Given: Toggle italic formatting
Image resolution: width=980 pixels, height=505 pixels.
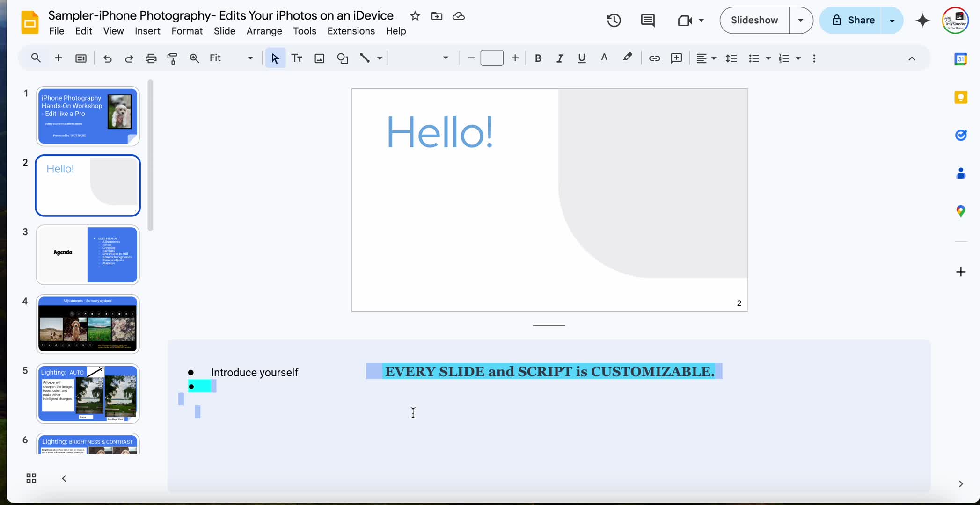Looking at the screenshot, I should pyautogui.click(x=559, y=58).
